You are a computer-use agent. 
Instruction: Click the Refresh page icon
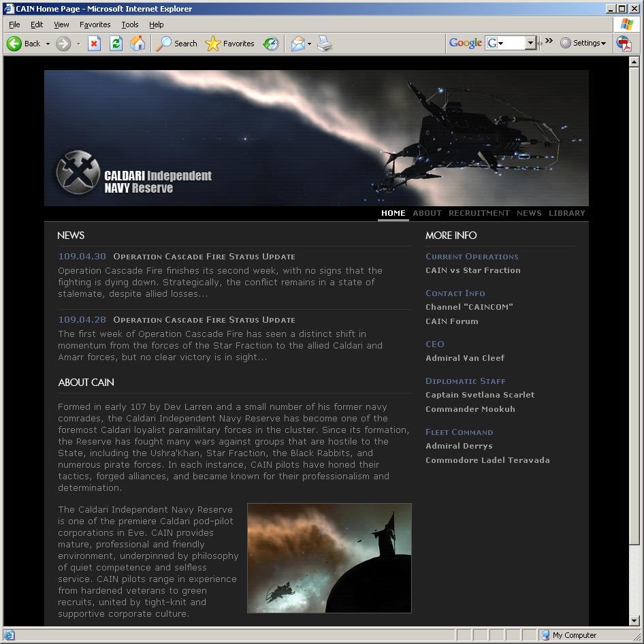[116, 44]
